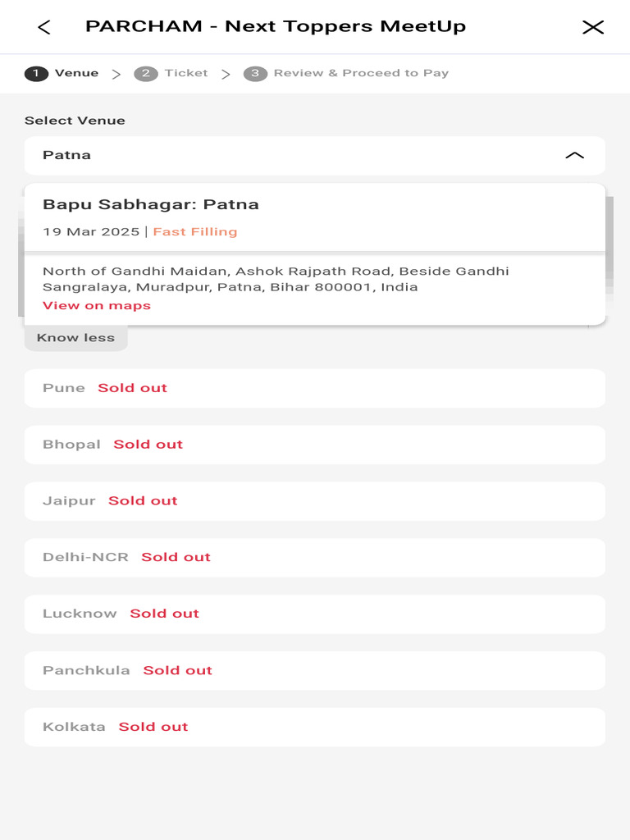
Task: Expand the Jaipur venue option
Action: 315,501
